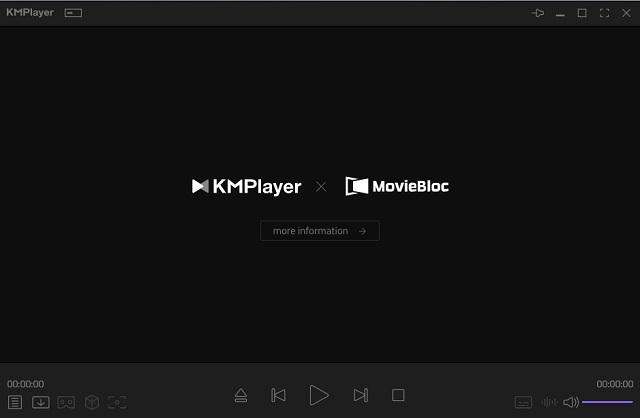The image size is (640, 418).
Task: Click the download video icon
Action: pyautogui.click(x=41, y=402)
